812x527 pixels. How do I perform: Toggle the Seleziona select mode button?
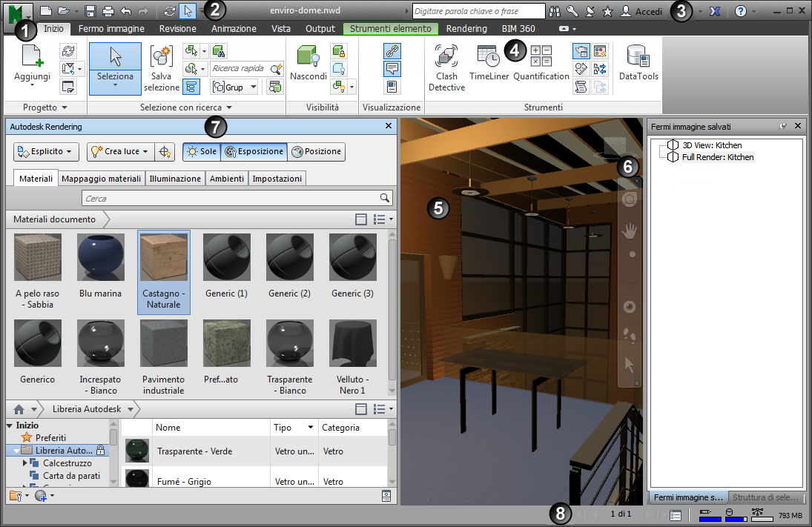pos(115,68)
